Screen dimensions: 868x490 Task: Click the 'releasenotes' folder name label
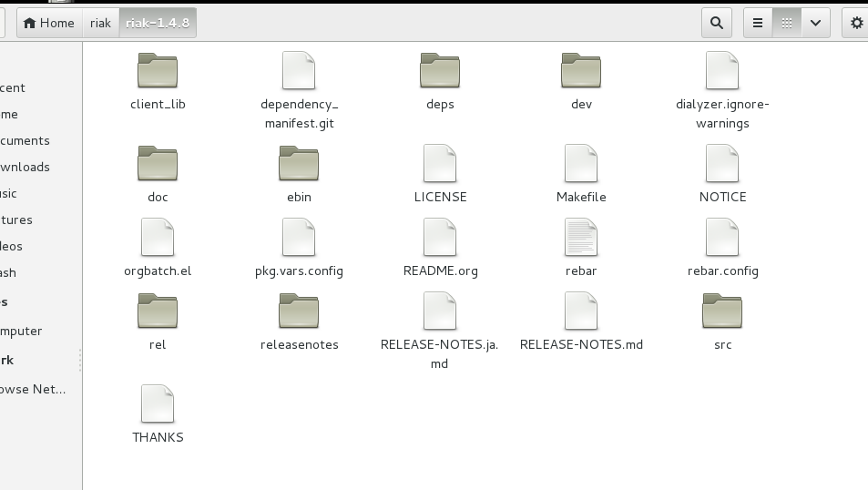299,344
